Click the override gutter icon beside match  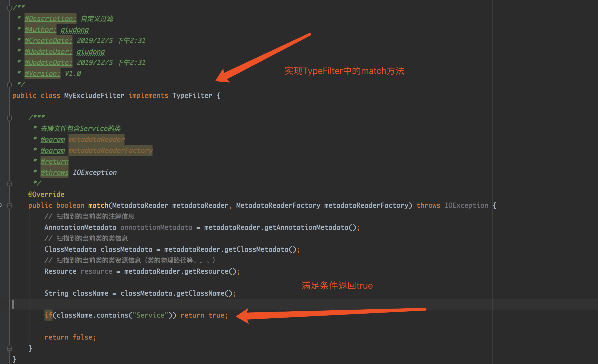[x=1, y=205]
